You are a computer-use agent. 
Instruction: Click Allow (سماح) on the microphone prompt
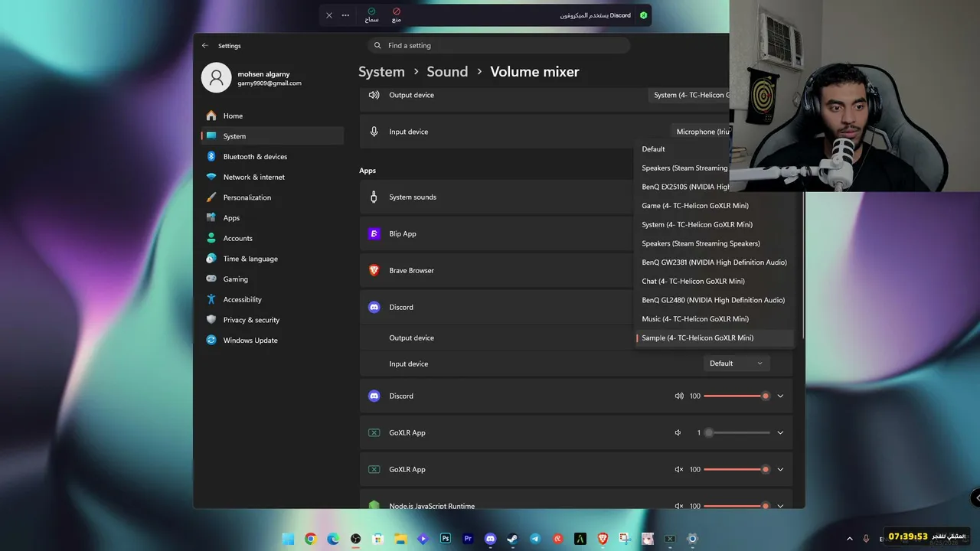pyautogui.click(x=371, y=15)
